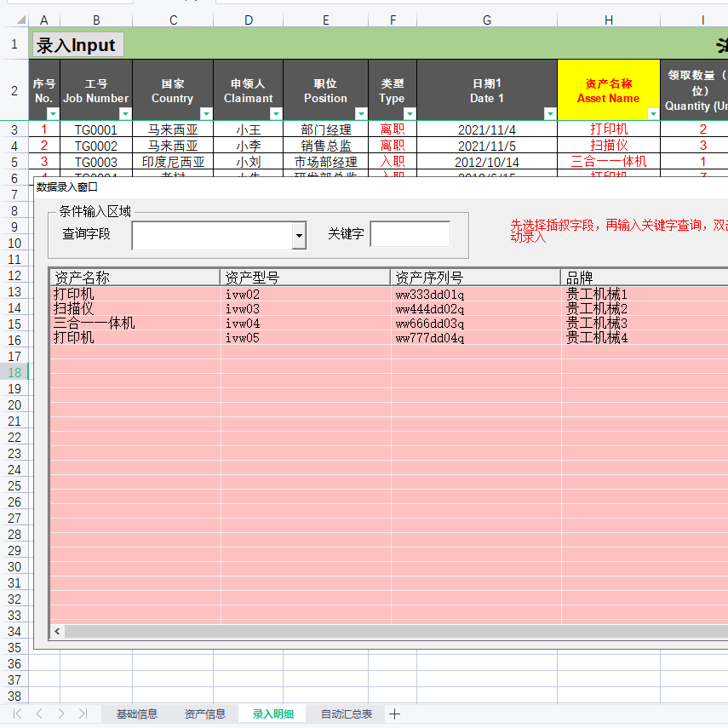Viewport: 728px width, 728px height.
Task: Click serial number ww333dd01q
Action: (x=429, y=295)
